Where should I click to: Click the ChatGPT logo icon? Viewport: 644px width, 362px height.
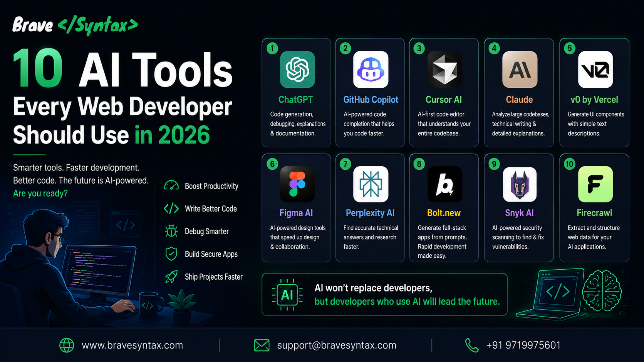click(x=297, y=69)
